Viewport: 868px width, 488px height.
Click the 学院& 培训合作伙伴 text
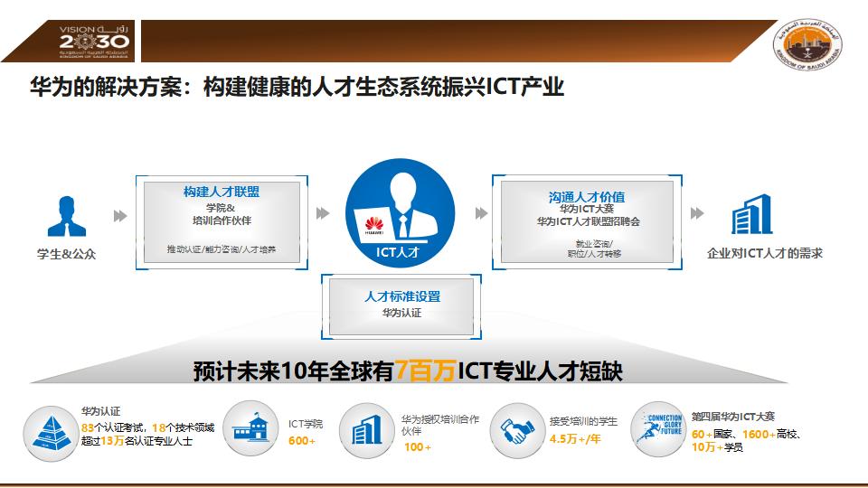click(x=222, y=214)
